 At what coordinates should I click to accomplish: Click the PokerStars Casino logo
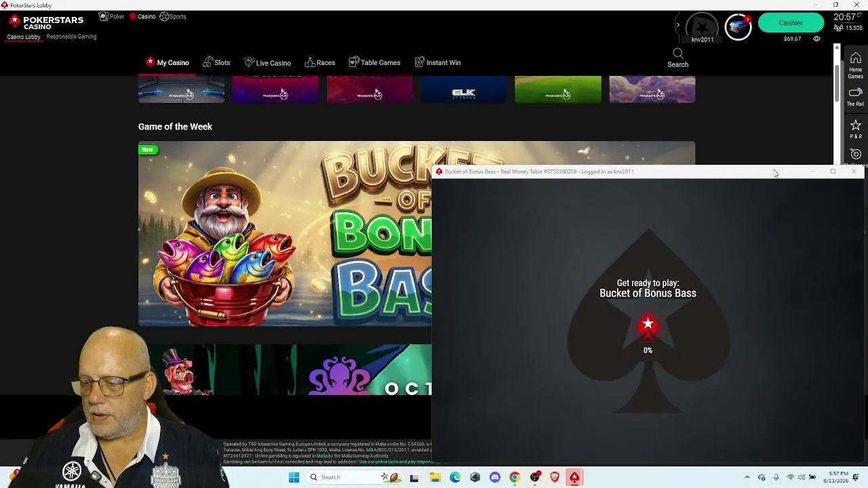coord(46,22)
